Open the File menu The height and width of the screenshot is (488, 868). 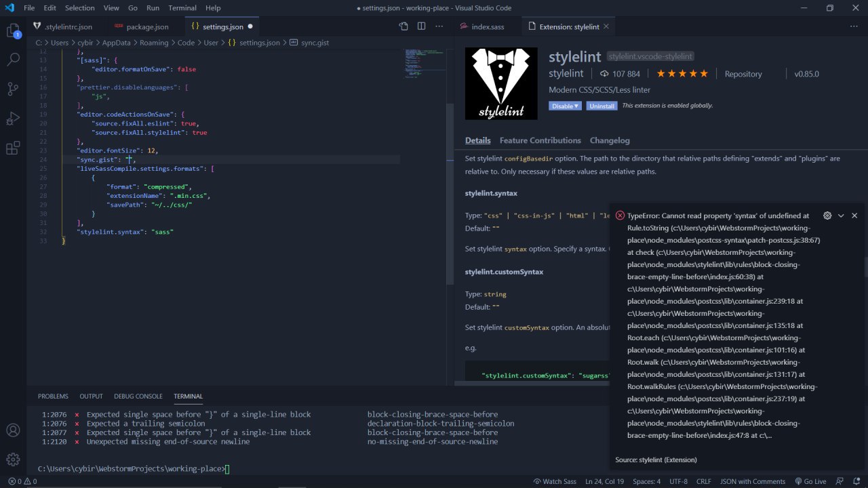[29, 8]
